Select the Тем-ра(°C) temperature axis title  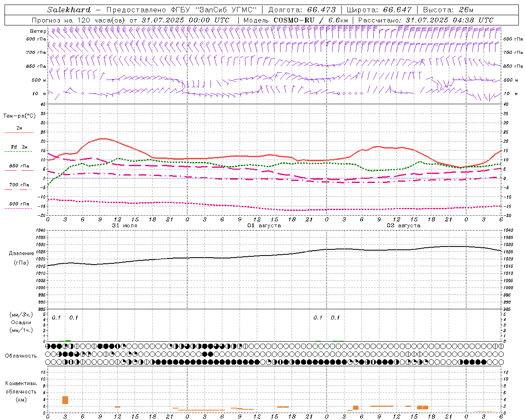(19, 116)
